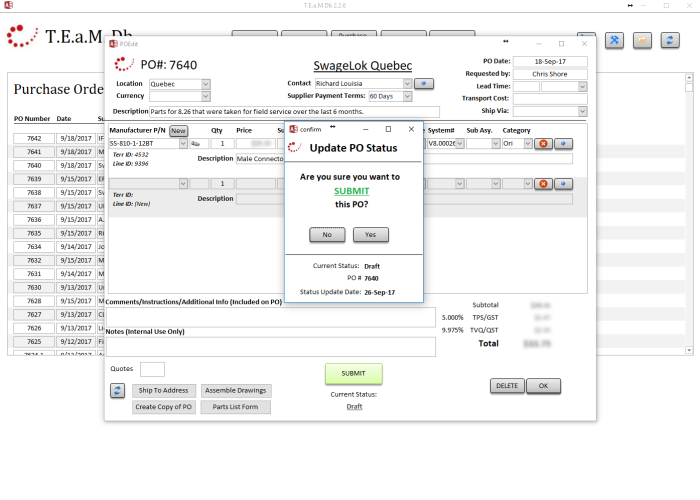Image resolution: width=700 pixels, height=500 pixels.
Task: Click the tools icon in top toolbar
Action: click(x=616, y=40)
